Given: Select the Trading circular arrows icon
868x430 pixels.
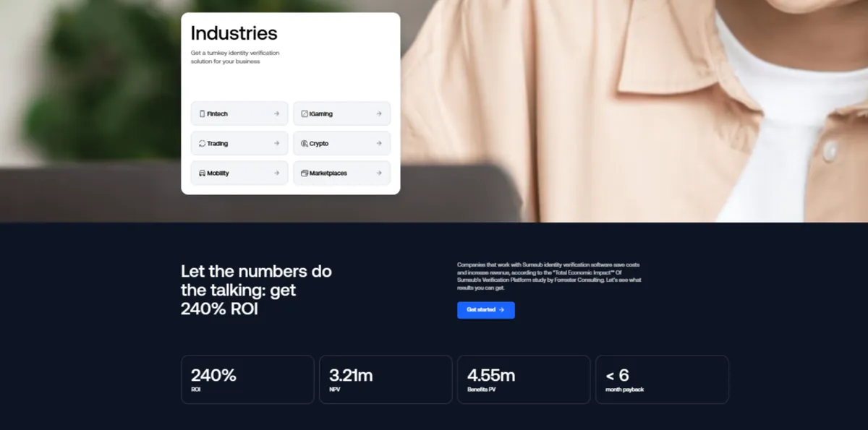Looking at the screenshot, I should (x=200, y=143).
